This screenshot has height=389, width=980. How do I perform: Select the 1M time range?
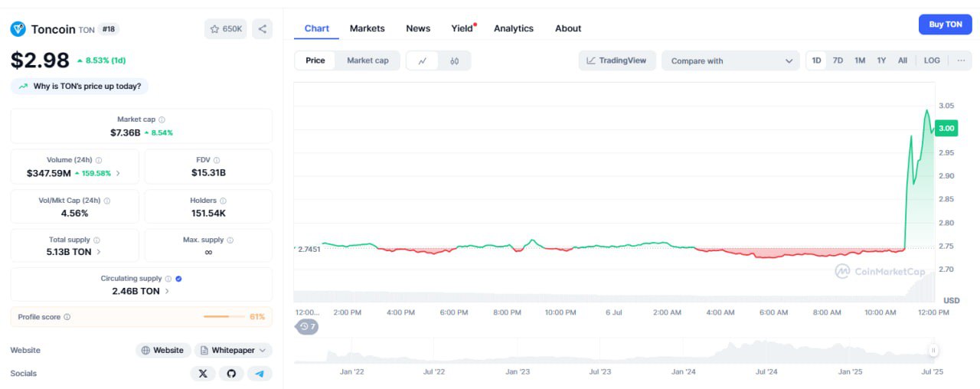(860, 60)
